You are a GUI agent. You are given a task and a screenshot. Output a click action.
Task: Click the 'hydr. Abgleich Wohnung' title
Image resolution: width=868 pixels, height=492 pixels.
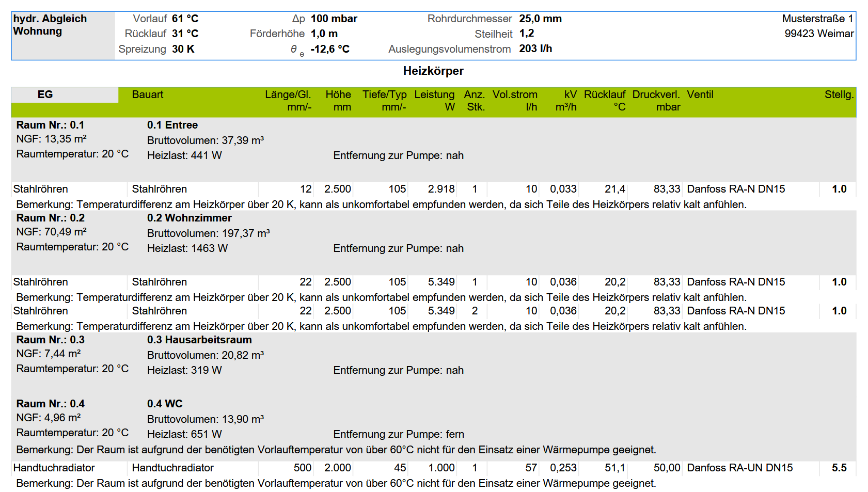pyautogui.click(x=50, y=25)
